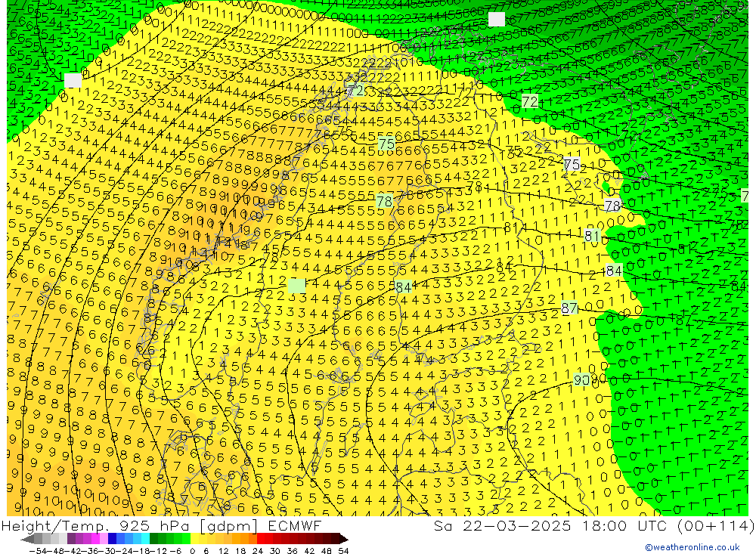Viewport: 756px width, 554px height.
Task: Click the legend value -54
Action: pos(38,551)
